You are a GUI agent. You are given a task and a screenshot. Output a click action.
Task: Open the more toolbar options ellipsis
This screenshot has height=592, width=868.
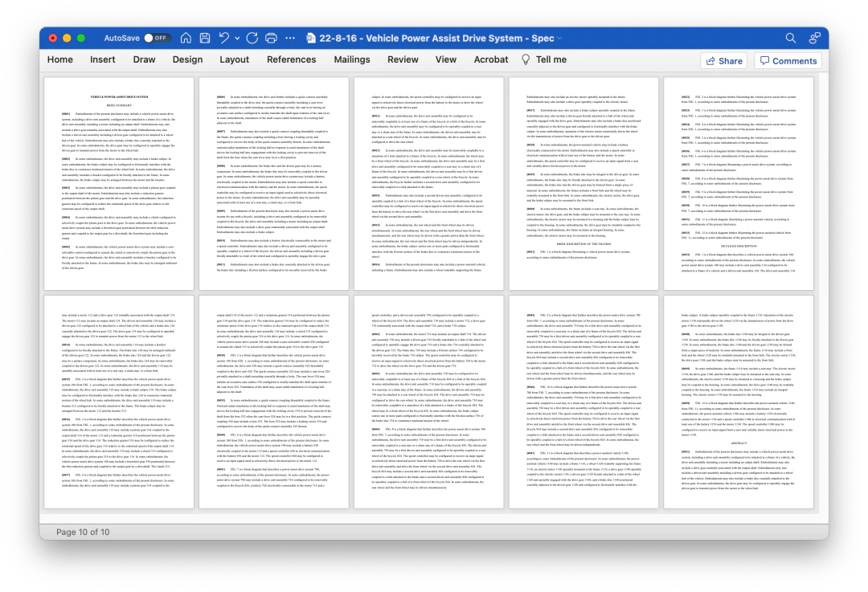tap(291, 38)
